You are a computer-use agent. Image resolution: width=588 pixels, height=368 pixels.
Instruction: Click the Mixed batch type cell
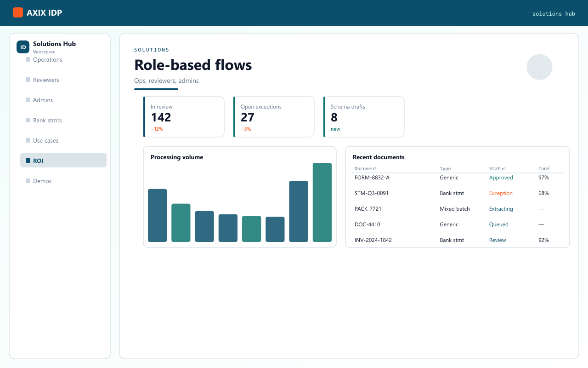(455, 209)
